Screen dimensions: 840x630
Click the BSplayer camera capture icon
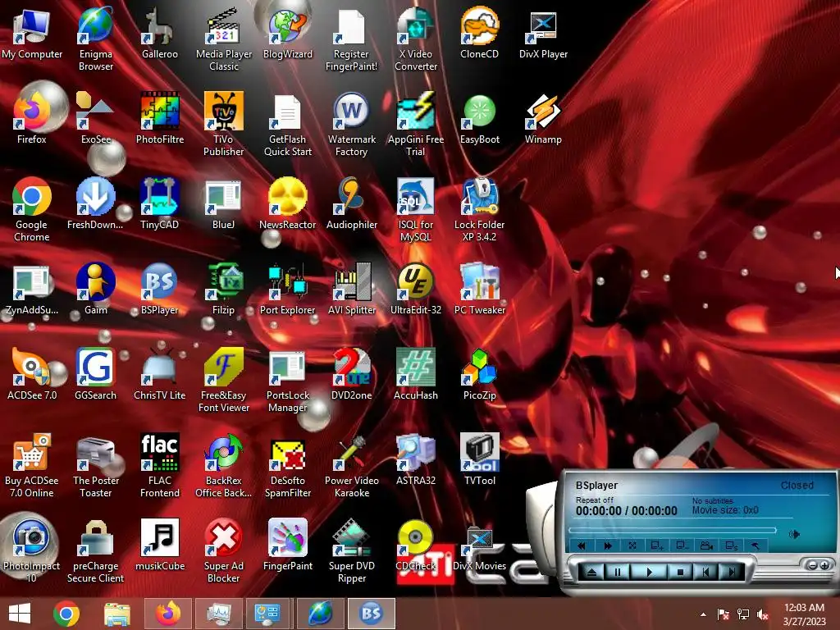[x=706, y=546]
